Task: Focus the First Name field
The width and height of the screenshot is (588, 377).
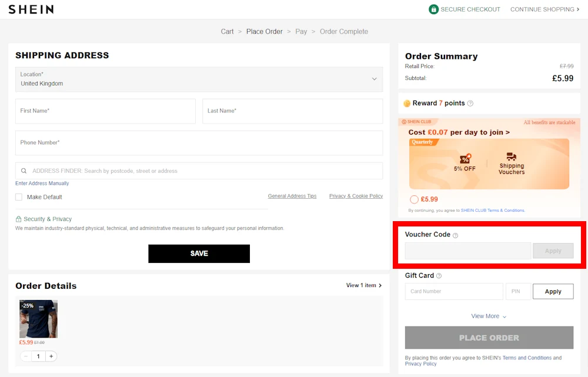Action: (105, 111)
